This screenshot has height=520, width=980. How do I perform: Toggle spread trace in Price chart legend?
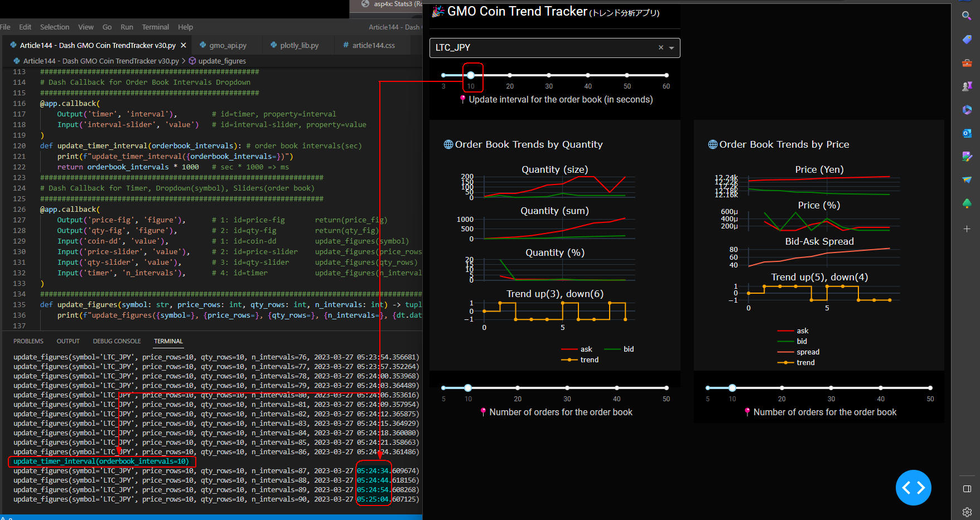click(x=799, y=352)
